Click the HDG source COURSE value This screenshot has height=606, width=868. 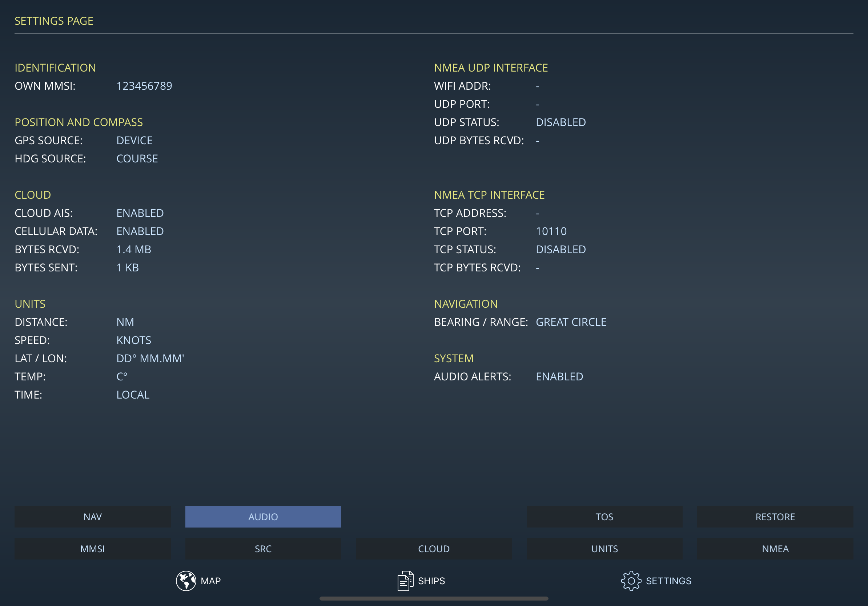(137, 158)
